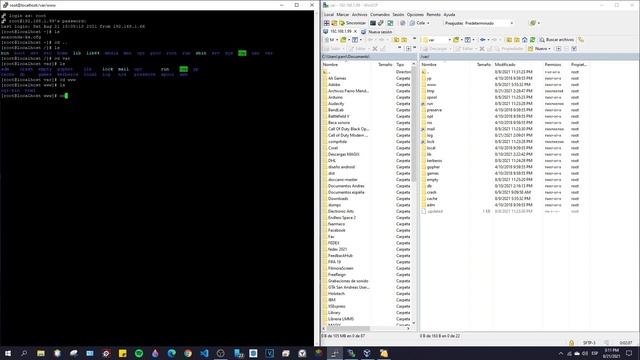Select the spool folder in remote panel
Screen dimensions: 640x360
[x=431, y=97]
